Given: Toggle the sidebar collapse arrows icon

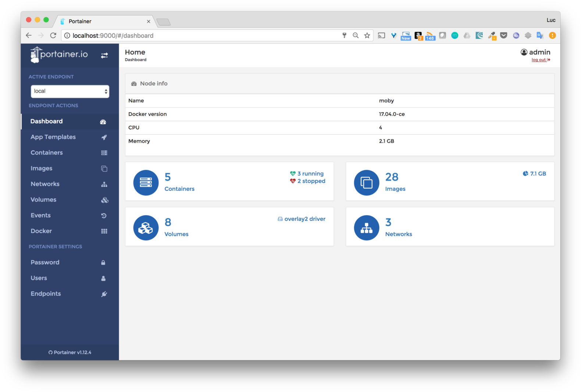Looking at the screenshot, I should [104, 55].
